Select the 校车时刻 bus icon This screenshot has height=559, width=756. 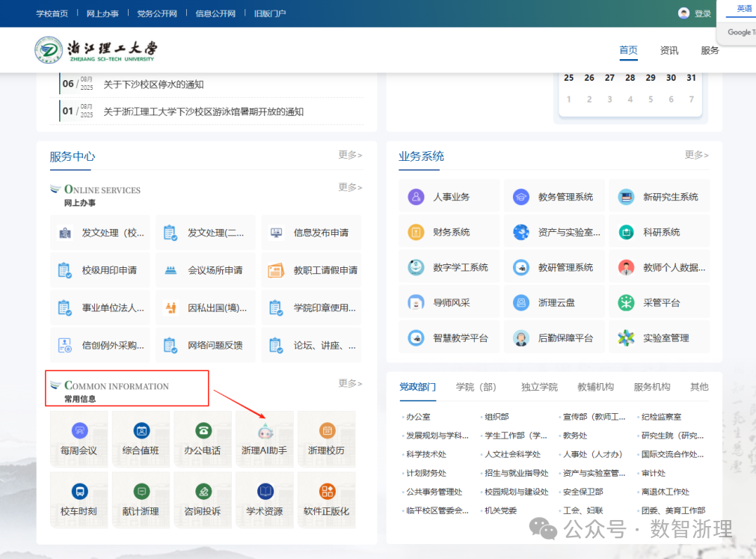[79, 492]
